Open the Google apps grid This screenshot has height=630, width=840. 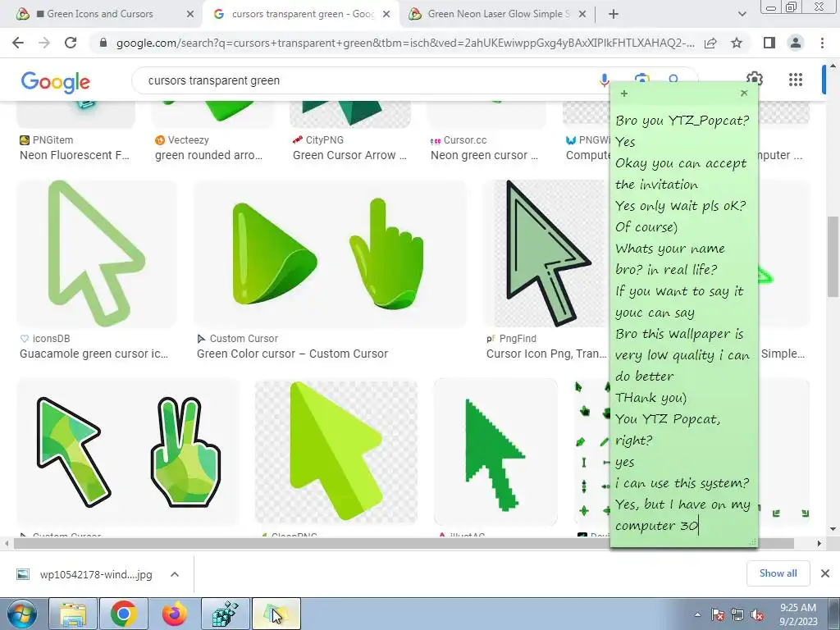pos(796,80)
